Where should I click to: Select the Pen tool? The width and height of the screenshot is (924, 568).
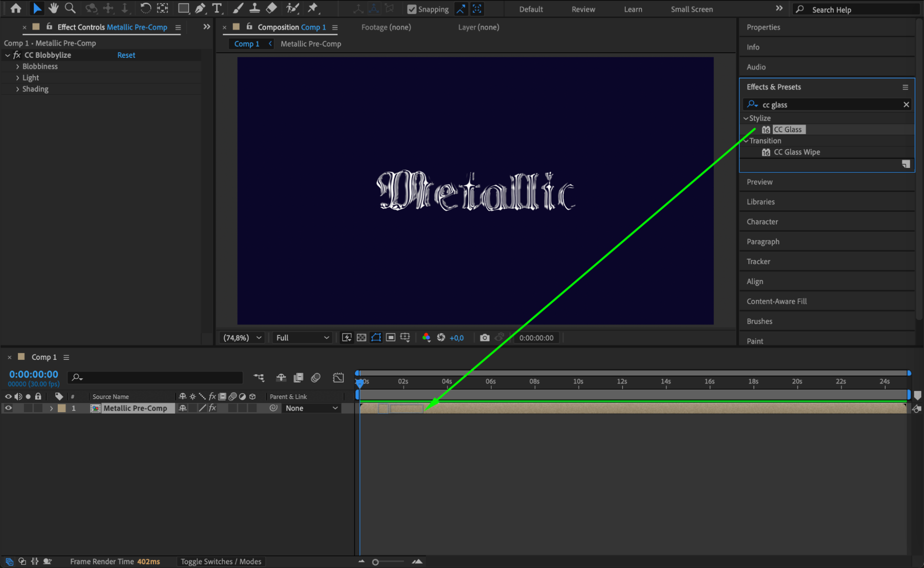pyautogui.click(x=200, y=8)
